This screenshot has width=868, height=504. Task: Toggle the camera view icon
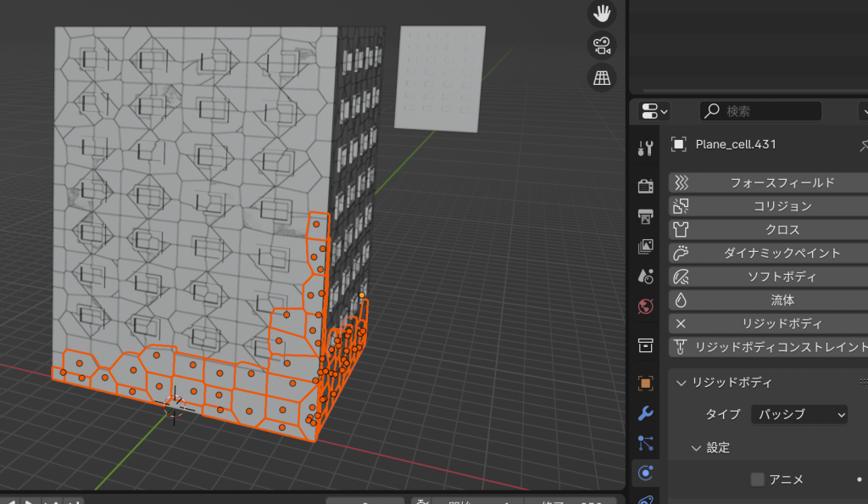pyautogui.click(x=601, y=45)
